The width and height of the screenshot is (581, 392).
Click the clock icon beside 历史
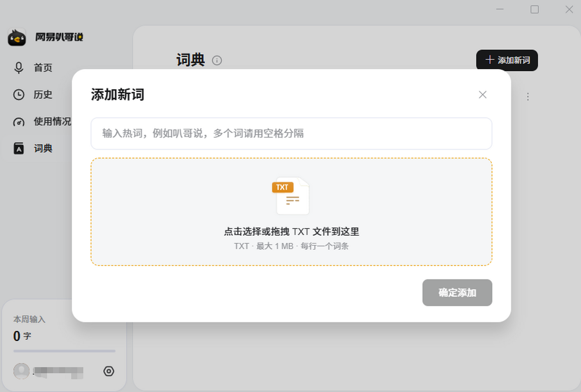point(19,95)
